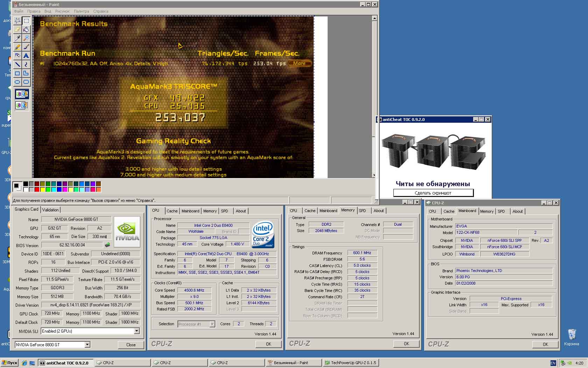Choose the Ellipse shape tool

17,82
